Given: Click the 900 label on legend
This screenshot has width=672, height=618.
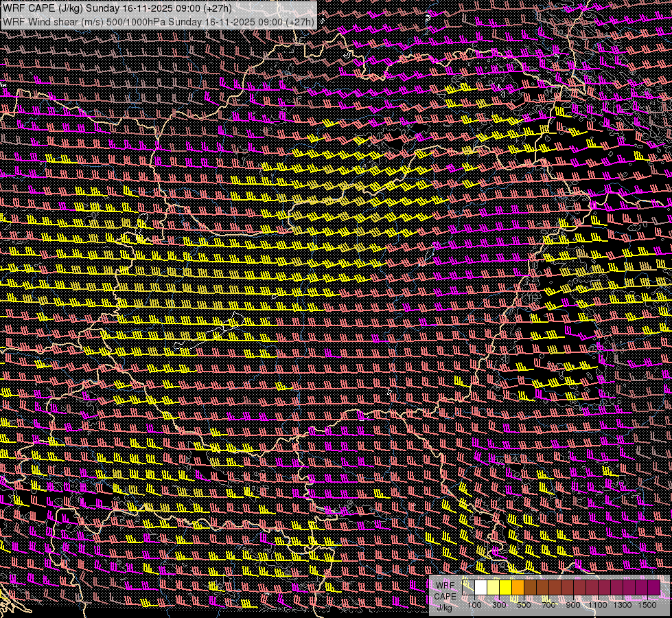Looking at the screenshot, I should pos(573,605).
